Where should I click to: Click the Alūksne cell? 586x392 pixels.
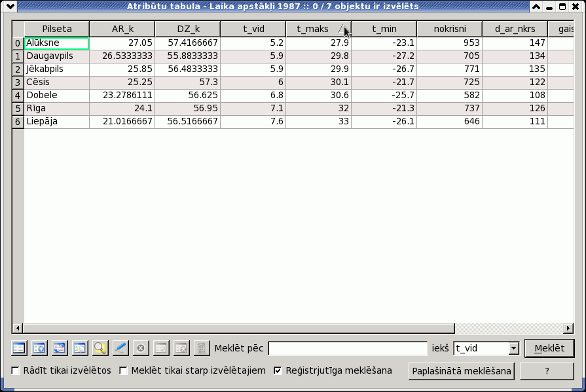coord(57,43)
